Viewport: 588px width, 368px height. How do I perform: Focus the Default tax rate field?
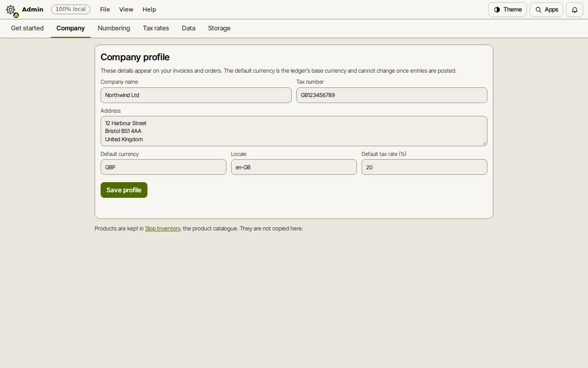pyautogui.click(x=424, y=167)
